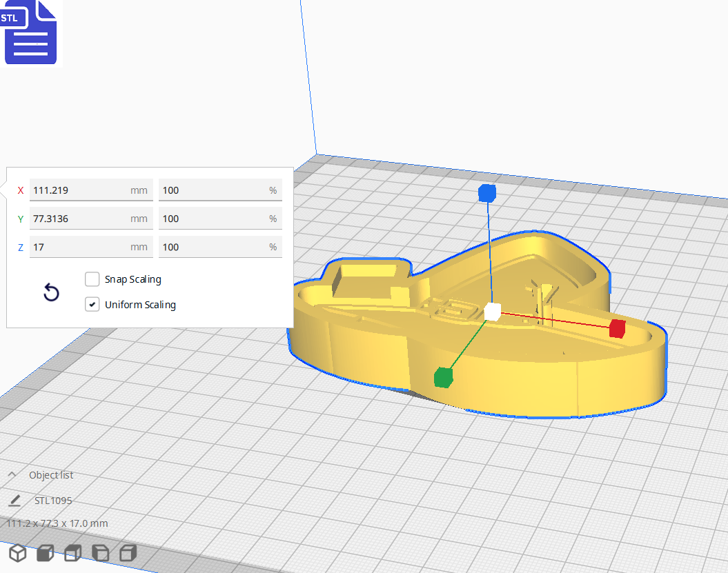Select the Print as Support filled cube icon
Image resolution: width=728 pixels, height=573 pixels.
pyautogui.click(x=44, y=553)
